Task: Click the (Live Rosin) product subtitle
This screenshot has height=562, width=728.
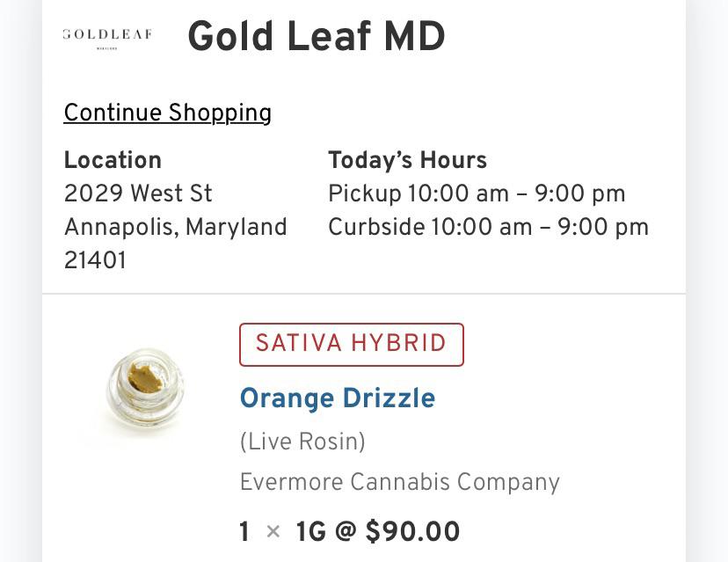Action: [x=302, y=442]
